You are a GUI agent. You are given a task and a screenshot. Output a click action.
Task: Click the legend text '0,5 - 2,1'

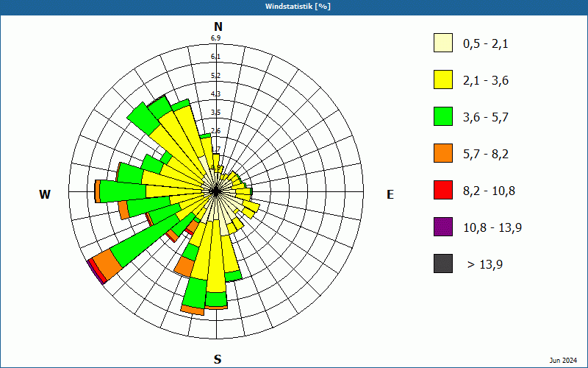point(486,44)
